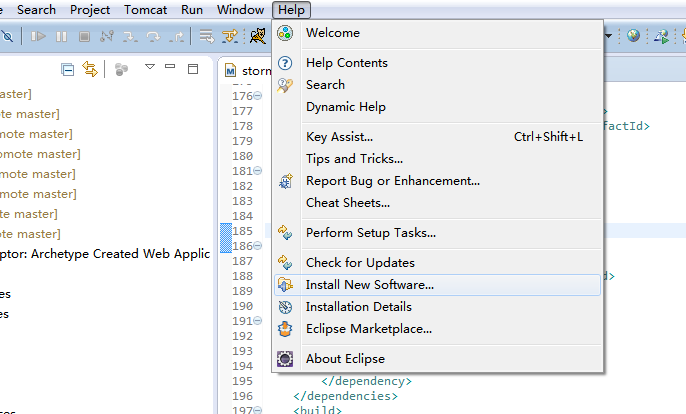Click the Tomcat cat toolbar icon
Screen dimensions: 686x414
258,36
